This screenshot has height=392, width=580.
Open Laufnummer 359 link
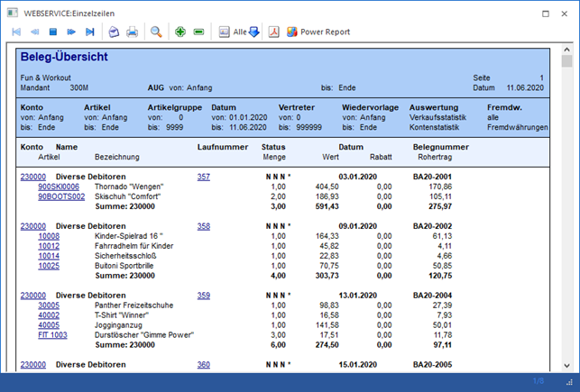204,296
